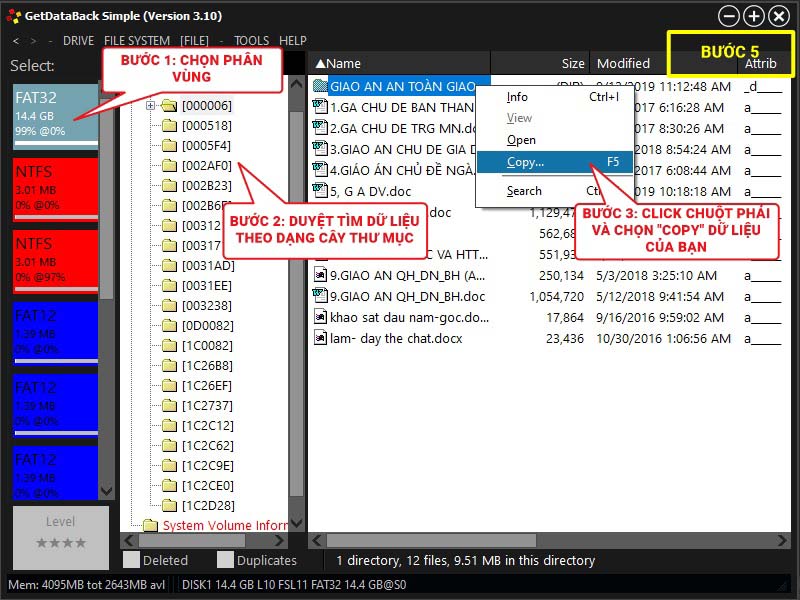Maximize the GetDataBack window
Screen dimensions: 800x600
[x=754, y=16]
